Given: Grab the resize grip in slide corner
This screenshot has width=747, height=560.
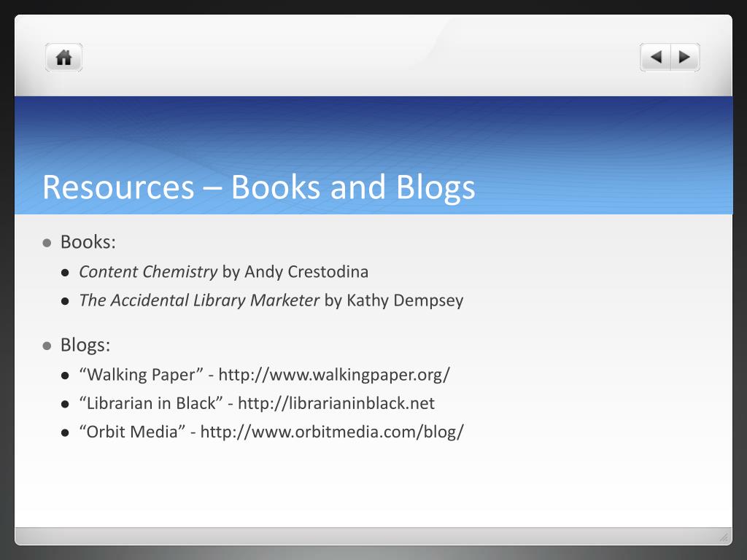Looking at the screenshot, I should tap(724, 537).
